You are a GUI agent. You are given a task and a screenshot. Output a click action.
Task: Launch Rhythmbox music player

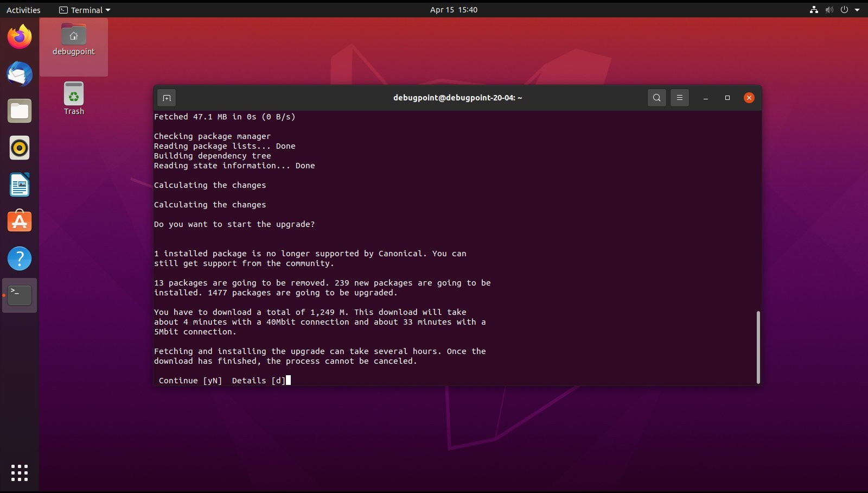pyautogui.click(x=20, y=148)
